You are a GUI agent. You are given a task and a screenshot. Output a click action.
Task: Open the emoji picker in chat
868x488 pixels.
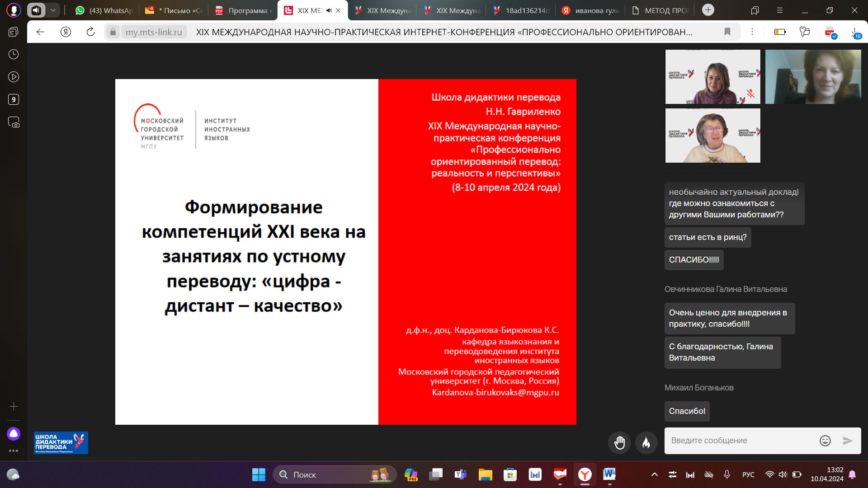click(825, 441)
